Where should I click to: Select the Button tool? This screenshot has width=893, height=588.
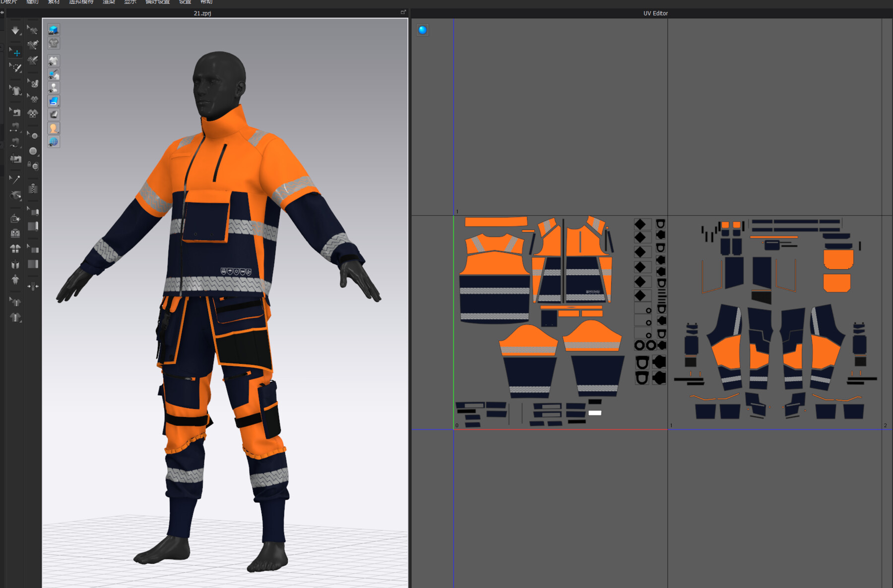coord(33,151)
